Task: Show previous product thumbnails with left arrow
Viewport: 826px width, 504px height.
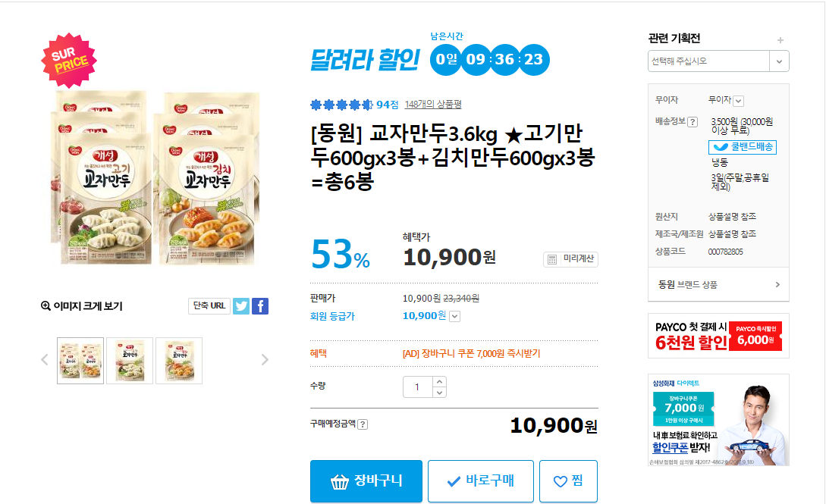Action: [45, 360]
